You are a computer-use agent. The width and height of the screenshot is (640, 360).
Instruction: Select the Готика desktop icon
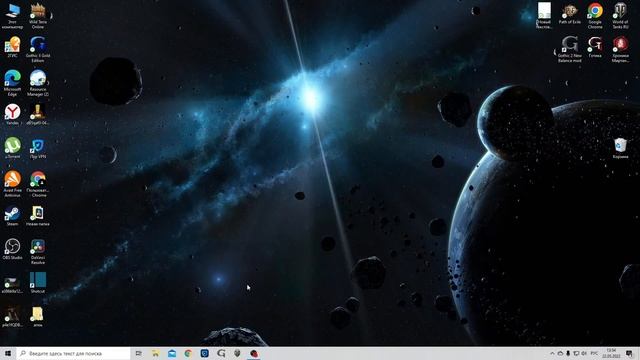[x=595, y=47]
